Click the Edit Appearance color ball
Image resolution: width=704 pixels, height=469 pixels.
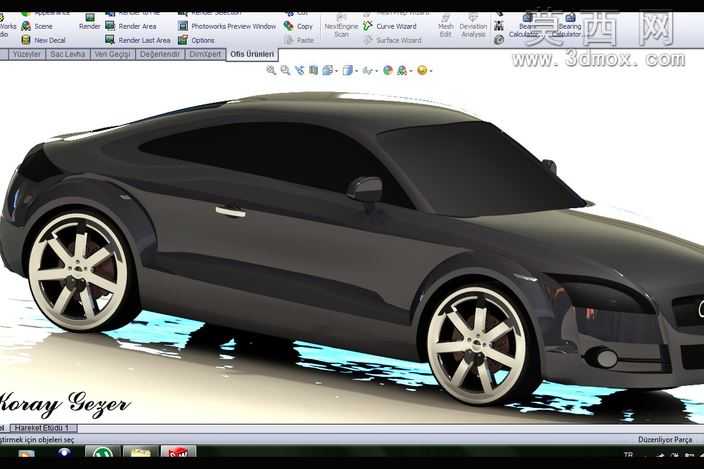click(388, 70)
